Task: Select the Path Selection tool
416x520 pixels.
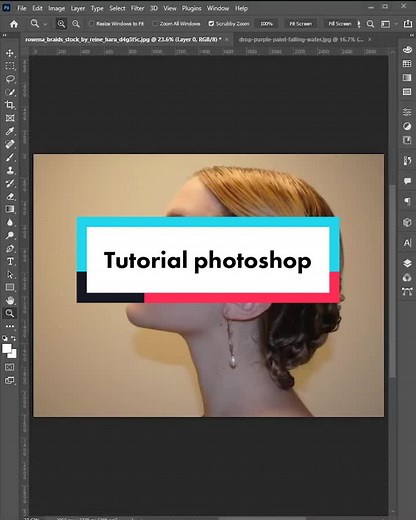Action: 10,274
